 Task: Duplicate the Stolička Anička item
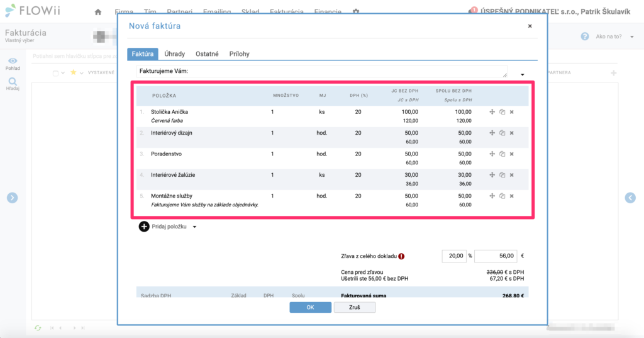pyautogui.click(x=502, y=112)
